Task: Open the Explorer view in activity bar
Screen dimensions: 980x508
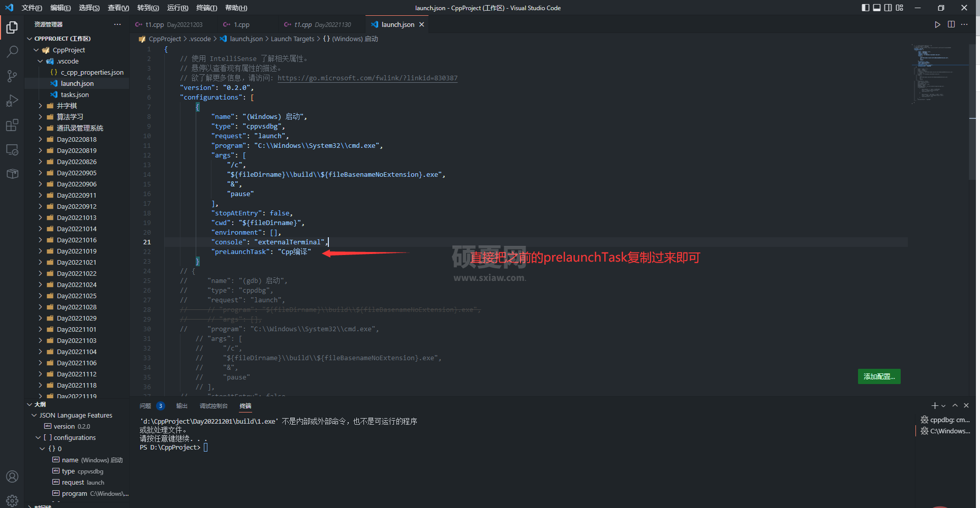Action: (x=12, y=27)
